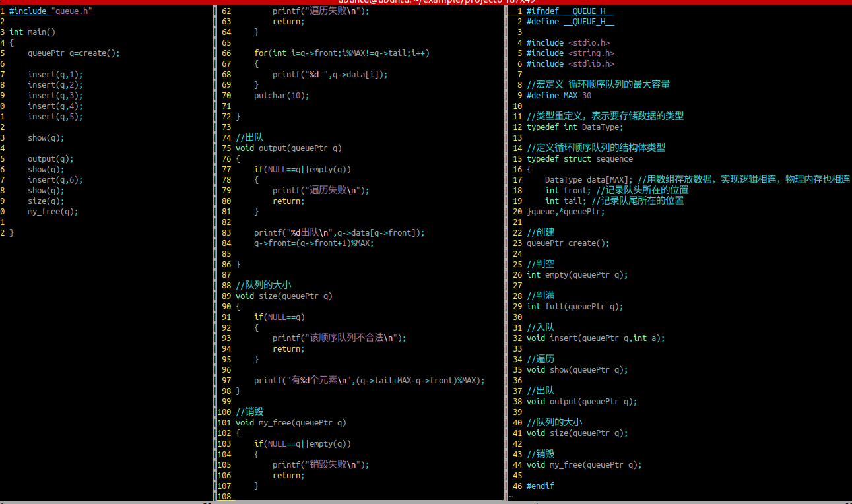Place cursor on "#define MAX 30"
The image size is (852, 504).
coord(559,96)
